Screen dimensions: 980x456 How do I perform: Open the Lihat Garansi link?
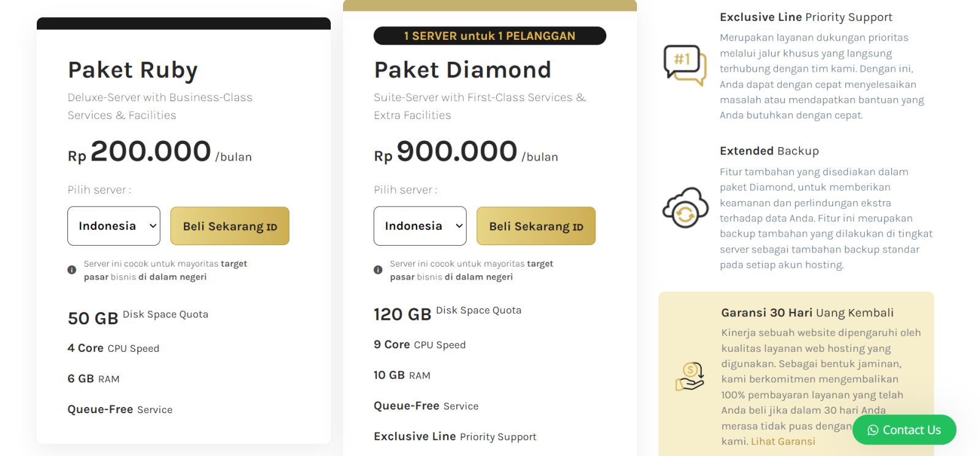(783, 441)
